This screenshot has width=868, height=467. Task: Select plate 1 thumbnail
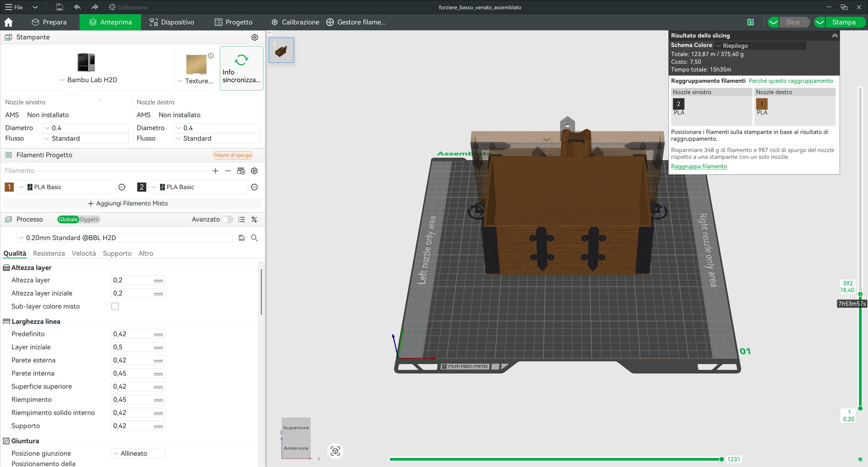[281, 50]
